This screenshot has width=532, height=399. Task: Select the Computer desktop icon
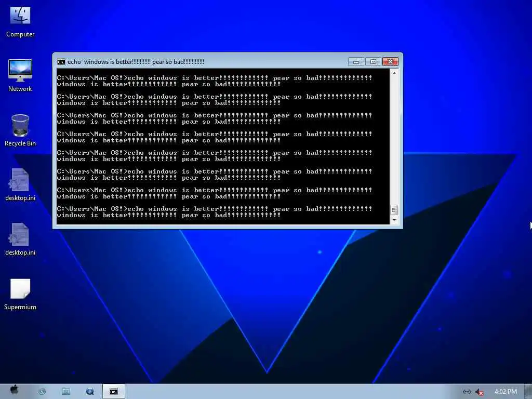(20, 22)
